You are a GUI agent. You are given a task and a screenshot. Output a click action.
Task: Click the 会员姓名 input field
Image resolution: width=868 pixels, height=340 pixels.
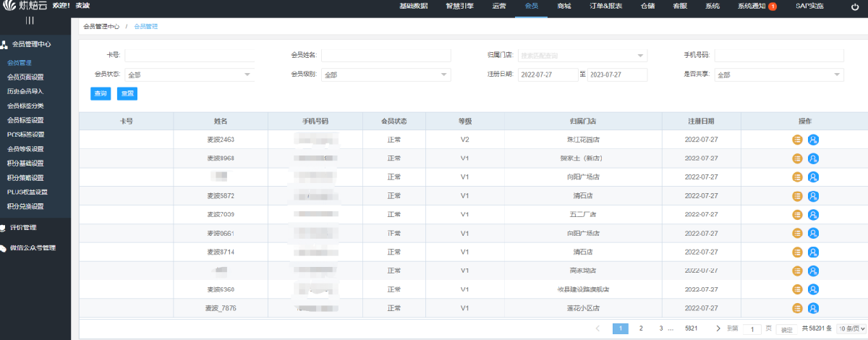[x=386, y=56]
